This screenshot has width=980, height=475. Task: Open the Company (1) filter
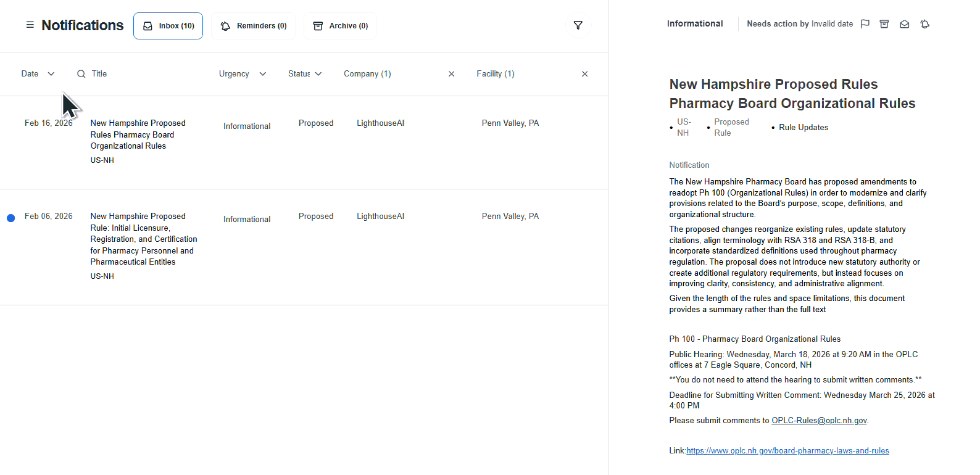click(x=367, y=74)
